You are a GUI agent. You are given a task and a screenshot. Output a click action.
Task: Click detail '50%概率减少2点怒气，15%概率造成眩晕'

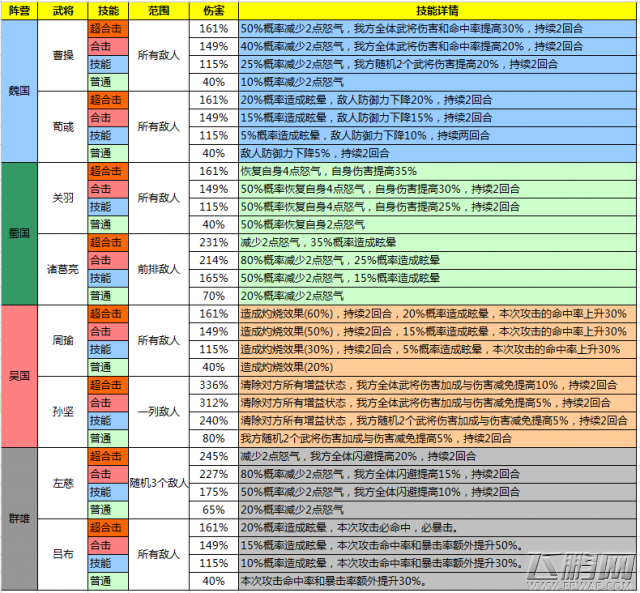(x=340, y=278)
